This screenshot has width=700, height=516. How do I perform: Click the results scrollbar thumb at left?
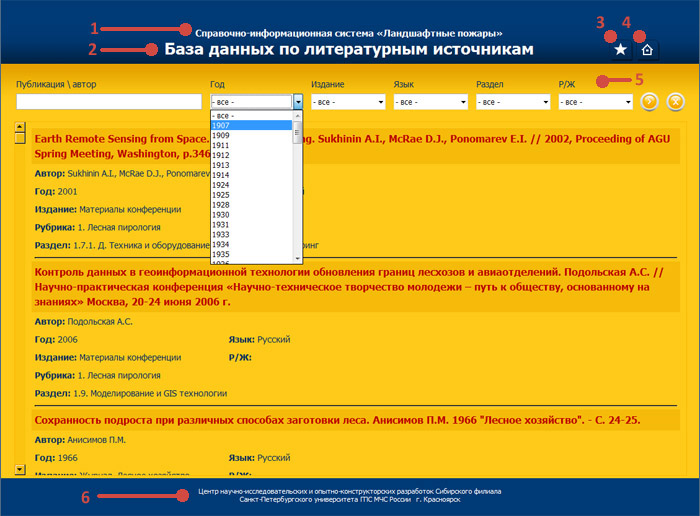point(20,138)
